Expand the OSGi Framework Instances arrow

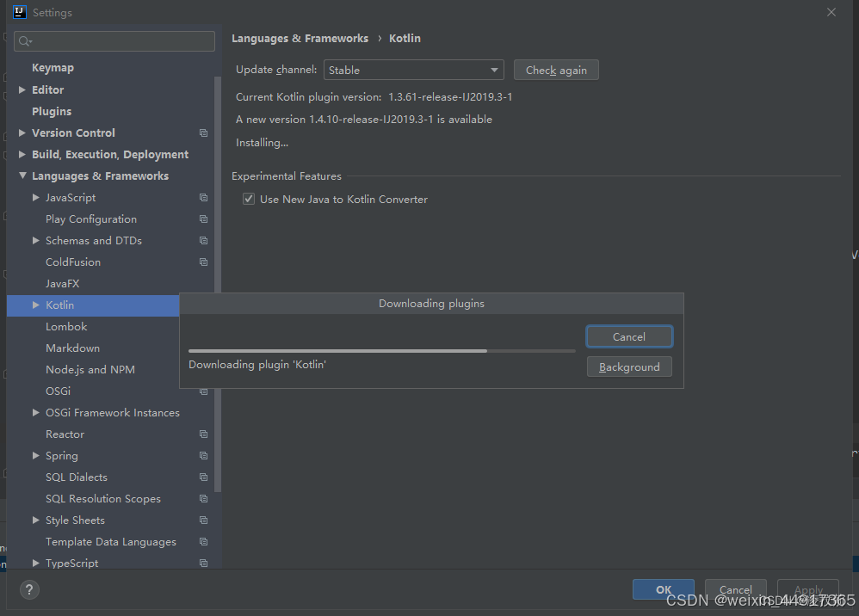(x=35, y=413)
